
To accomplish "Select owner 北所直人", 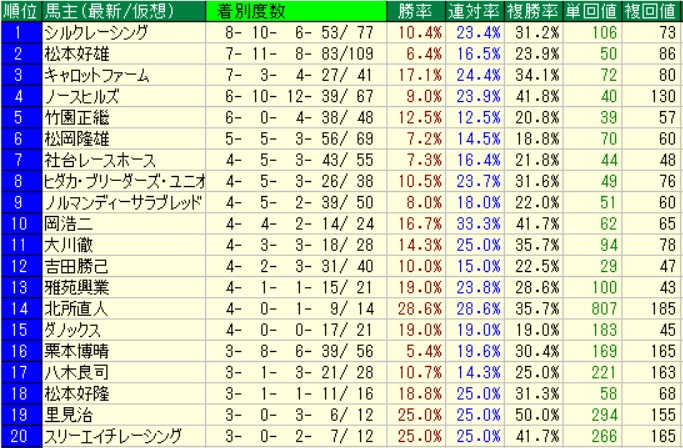I will (76, 309).
